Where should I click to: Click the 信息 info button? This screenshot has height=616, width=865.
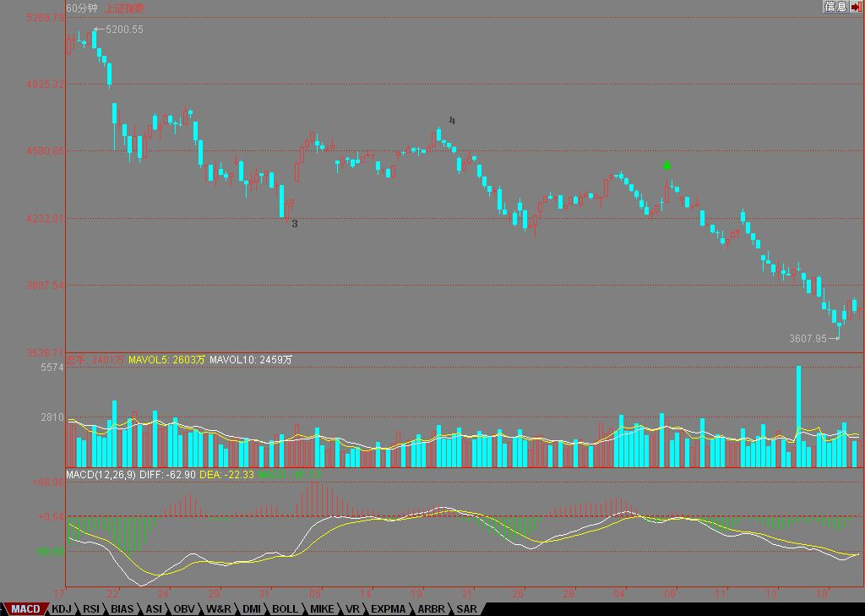[x=835, y=7]
